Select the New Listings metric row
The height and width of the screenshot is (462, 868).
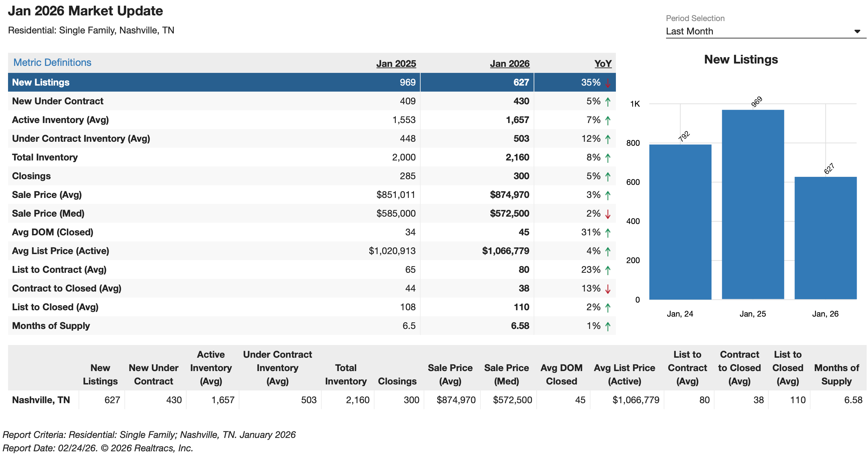pyautogui.click(x=41, y=82)
